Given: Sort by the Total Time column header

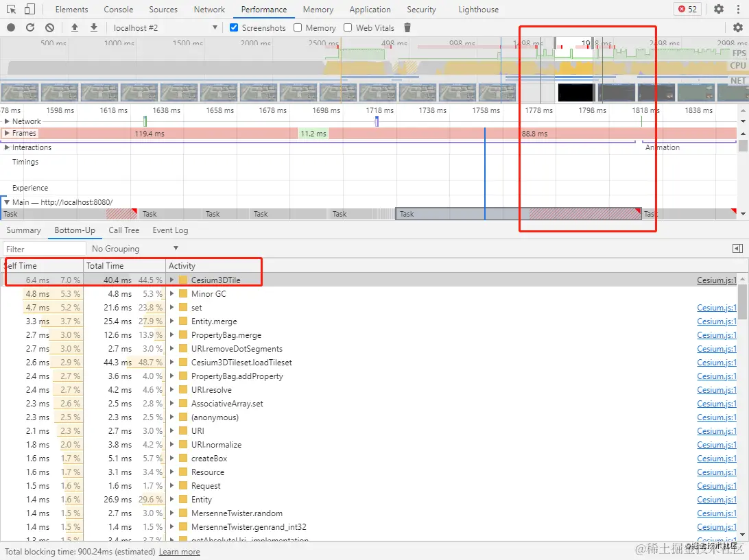Looking at the screenshot, I should [x=124, y=265].
